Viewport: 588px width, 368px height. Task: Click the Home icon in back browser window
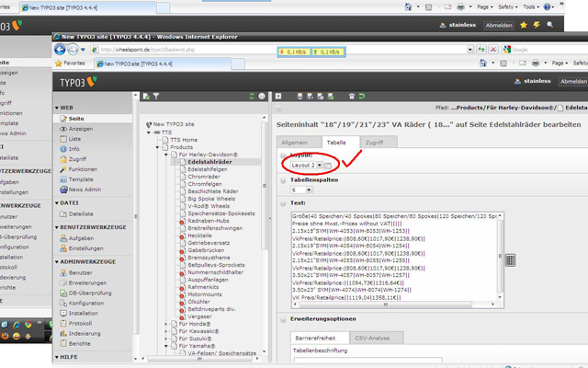click(x=408, y=6)
